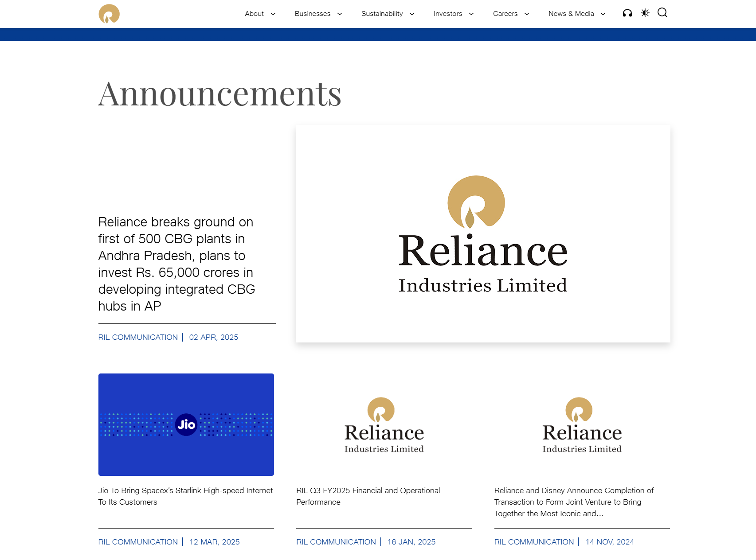Image resolution: width=756 pixels, height=560 pixels.
Task: Open the CBG plants announcement headline
Action: [176, 264]
